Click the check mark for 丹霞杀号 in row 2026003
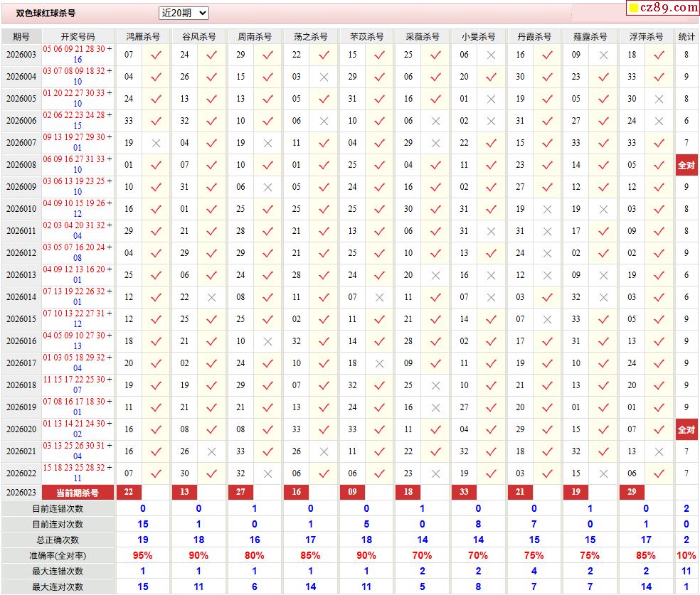700x595 pixels. 547,55
